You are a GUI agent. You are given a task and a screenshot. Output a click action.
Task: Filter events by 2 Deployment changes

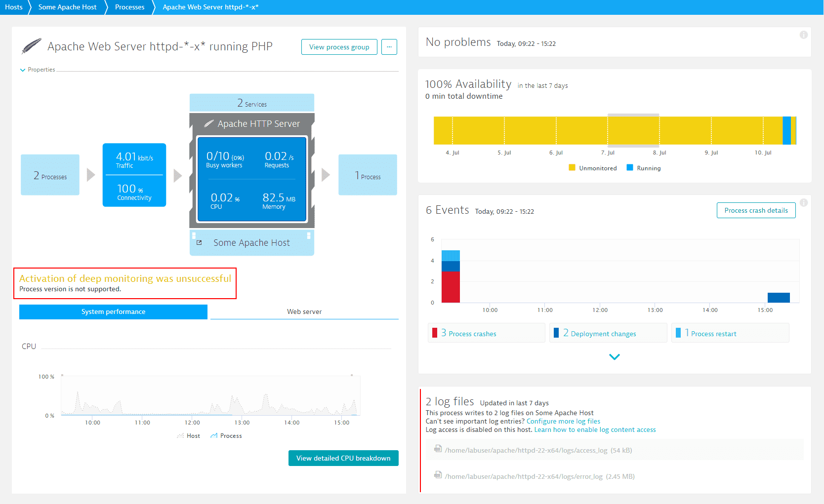(608, 333)
